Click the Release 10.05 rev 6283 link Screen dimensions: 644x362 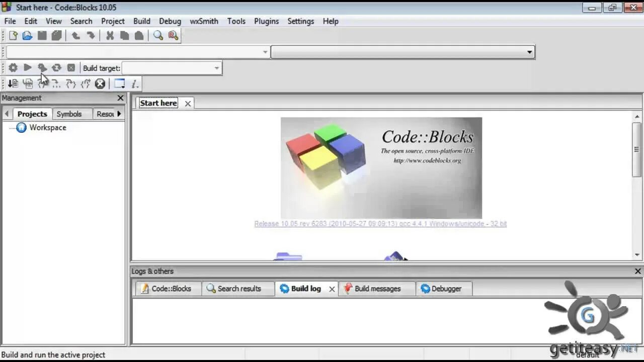pos(380,224)
